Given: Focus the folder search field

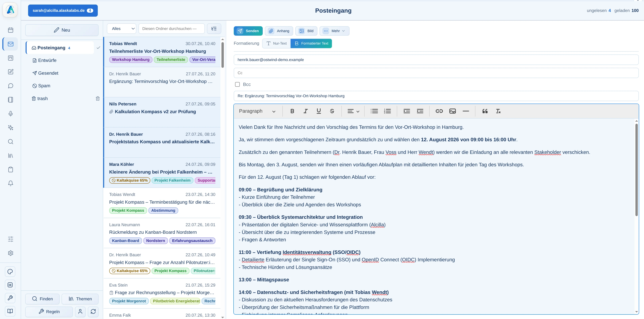Looking at the screenshot, I should click(x=171, y=28).
